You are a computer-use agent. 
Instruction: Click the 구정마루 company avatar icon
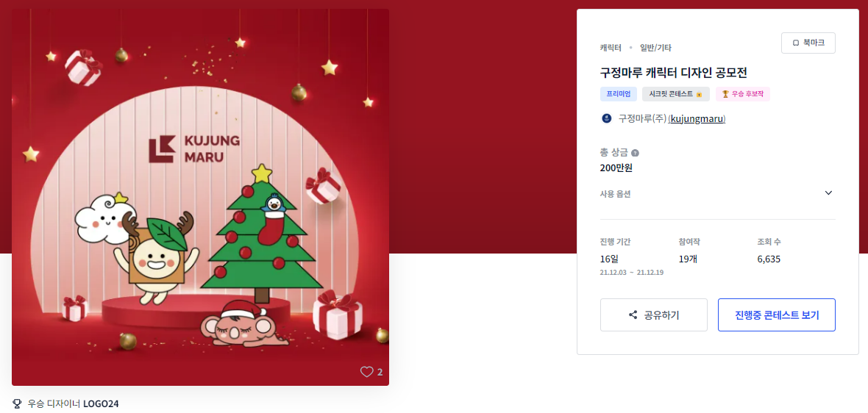[x=607, y=118]
